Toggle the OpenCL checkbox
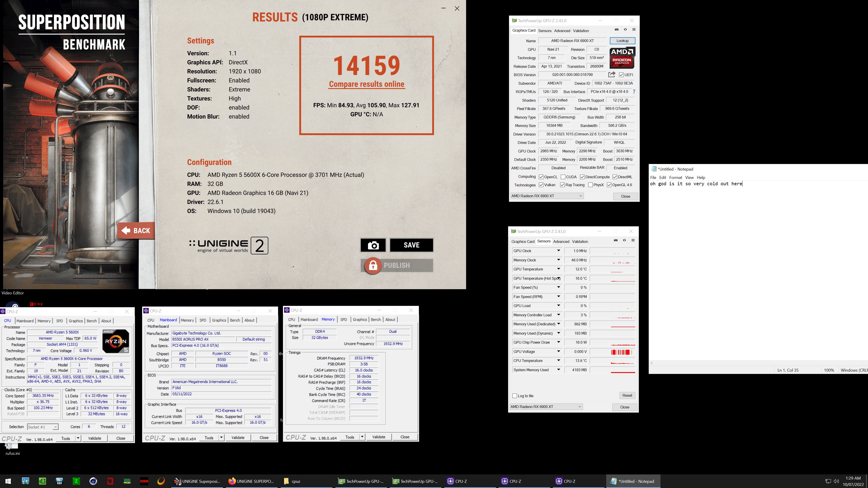Image resolution: width=868 pixels, height=488 pixels. 541,177
